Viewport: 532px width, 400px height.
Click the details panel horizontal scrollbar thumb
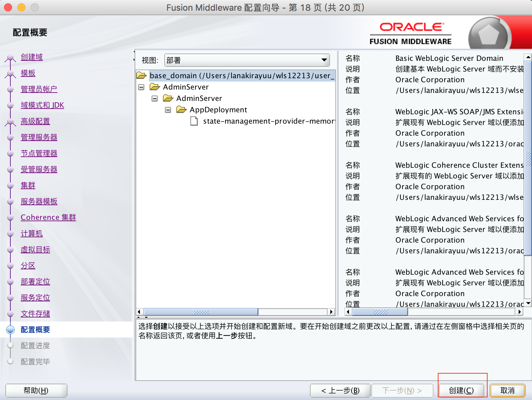point(380,312)
